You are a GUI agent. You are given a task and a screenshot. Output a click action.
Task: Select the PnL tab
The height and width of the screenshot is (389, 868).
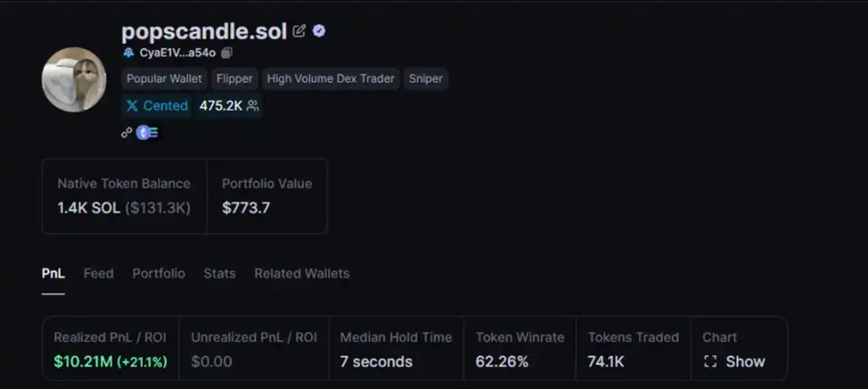tap(53, 274)
